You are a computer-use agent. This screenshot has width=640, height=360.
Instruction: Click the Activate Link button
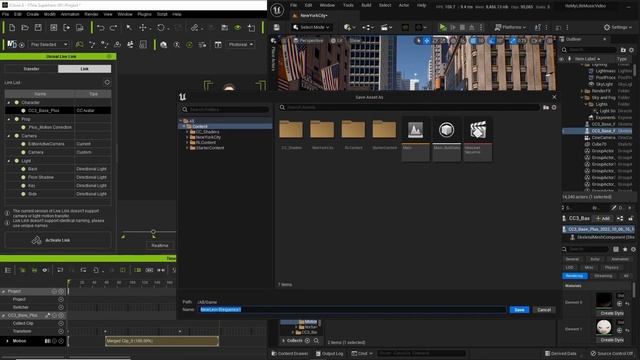[x=58, y=240]
